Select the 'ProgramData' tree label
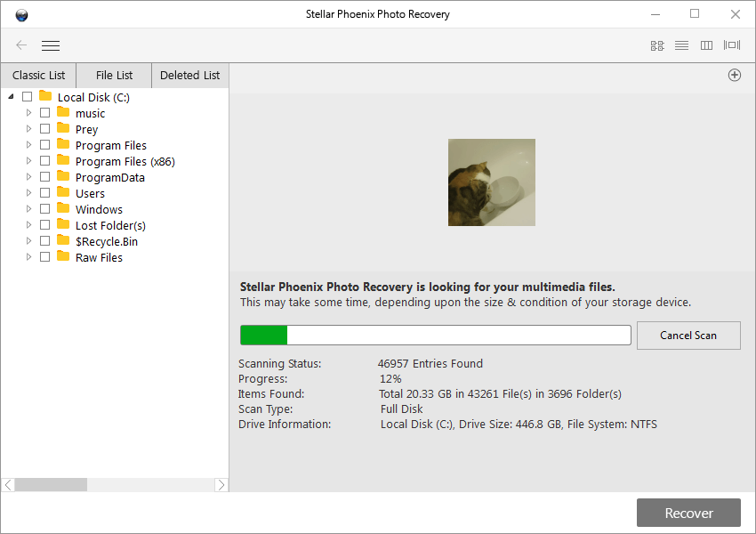 tap(110, 177)
